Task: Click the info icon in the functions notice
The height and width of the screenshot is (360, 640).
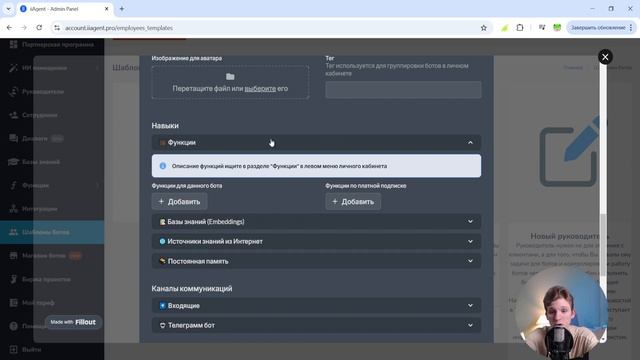Action: point(163,166)
